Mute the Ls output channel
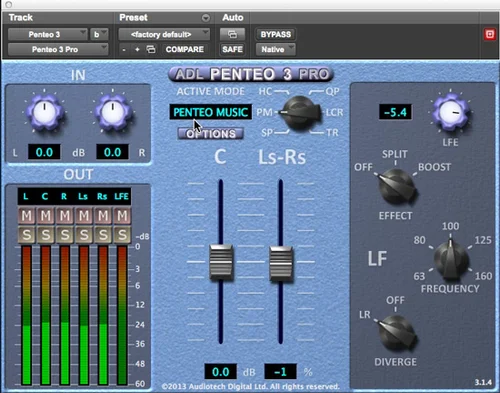The height and width of the screenshot is (393, 500). point(84,216)
